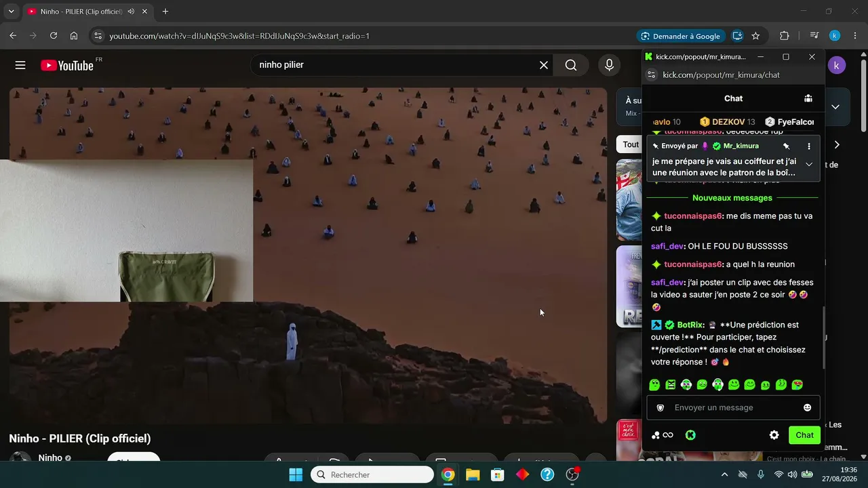Viewport: 868px width, 488px height.
Task: Click the Demander à Google button
Action: 680,36
